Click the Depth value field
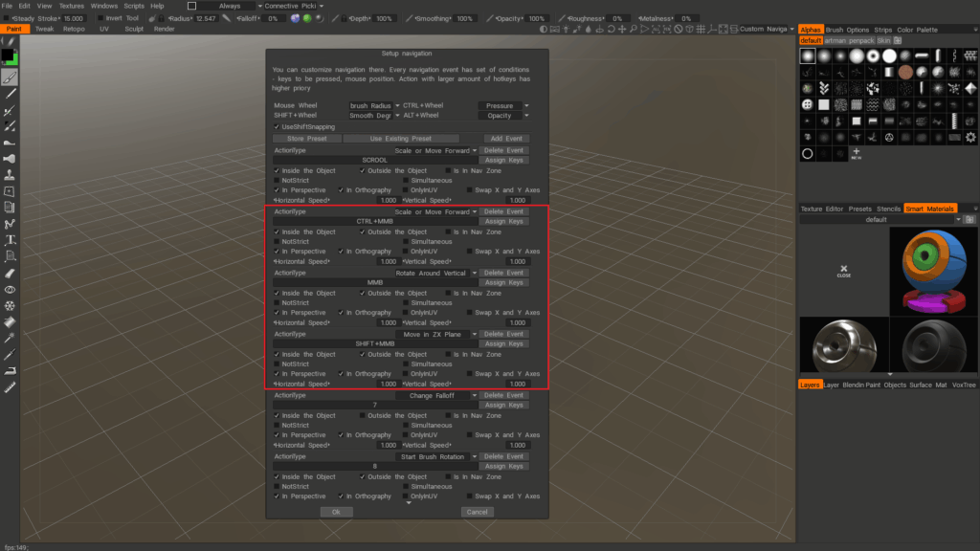The image size is (980, 551). coord(384,19)
